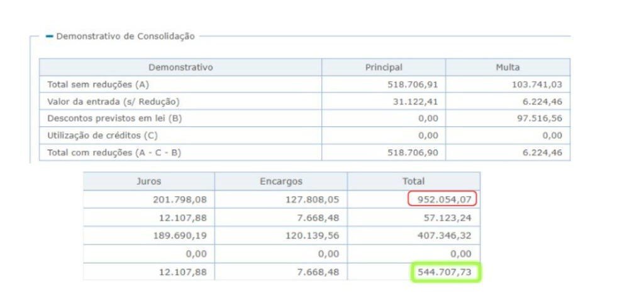Image resolution: width=644 pixels, height=298 pixels.
Task: Click the Demonstrativo column header
Action: (180, 67)
